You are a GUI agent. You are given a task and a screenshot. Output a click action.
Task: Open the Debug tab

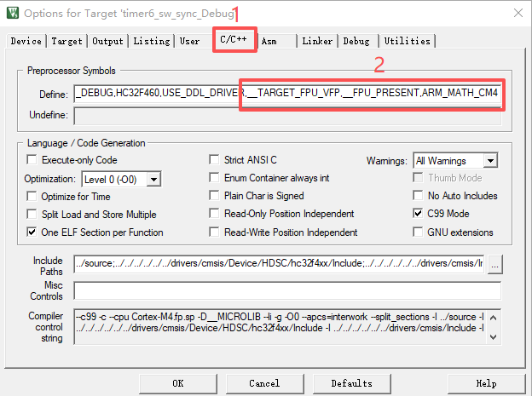(356, 41)
